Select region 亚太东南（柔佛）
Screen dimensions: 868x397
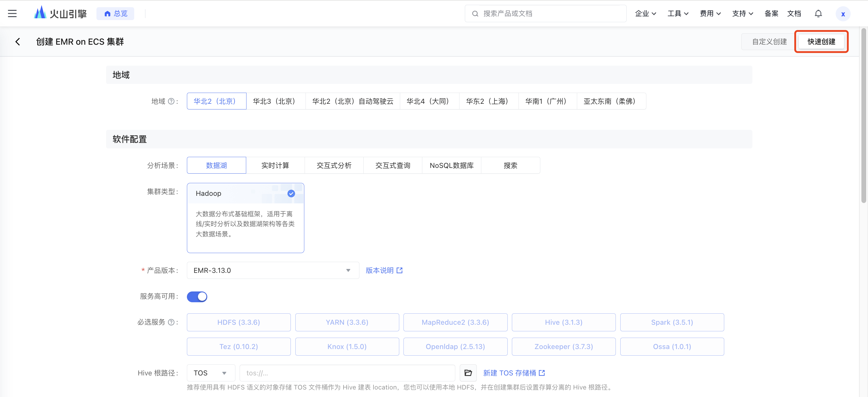(x=611, y=101)
